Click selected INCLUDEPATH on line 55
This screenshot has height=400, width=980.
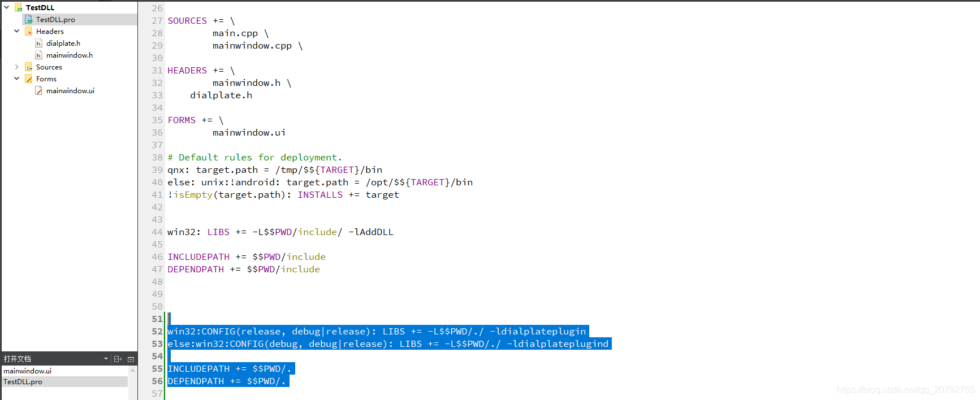[x=198, y=369]
